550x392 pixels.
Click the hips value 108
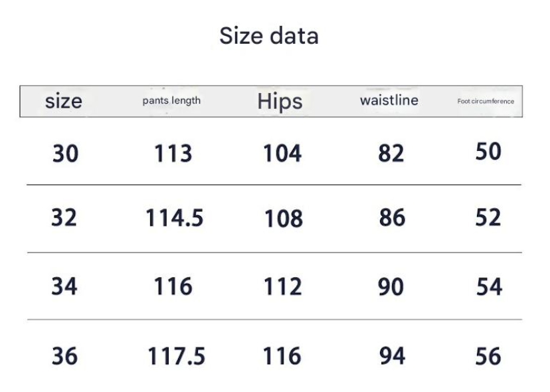[284, 219]
